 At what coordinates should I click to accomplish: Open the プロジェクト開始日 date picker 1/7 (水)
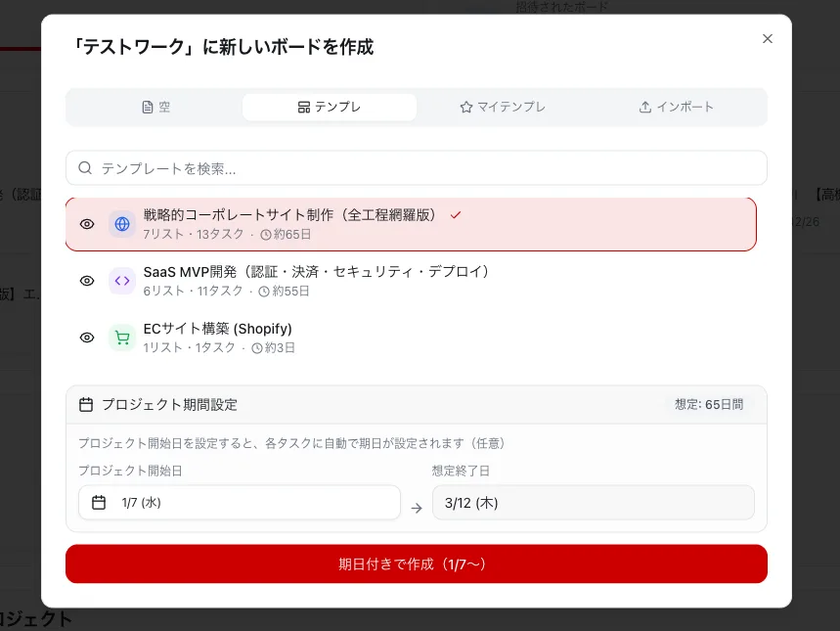(240, 502)
